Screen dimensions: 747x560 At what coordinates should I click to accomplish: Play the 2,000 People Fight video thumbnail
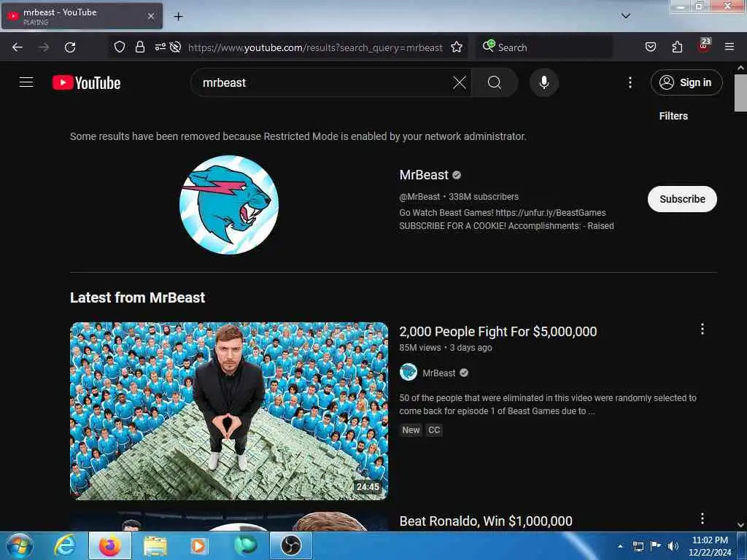(x=229, y=411)
